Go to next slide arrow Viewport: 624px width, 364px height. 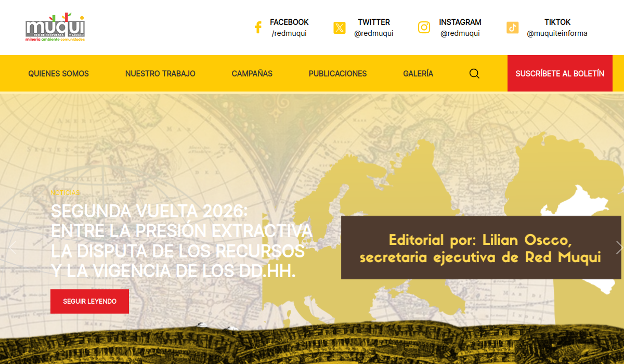619,248
